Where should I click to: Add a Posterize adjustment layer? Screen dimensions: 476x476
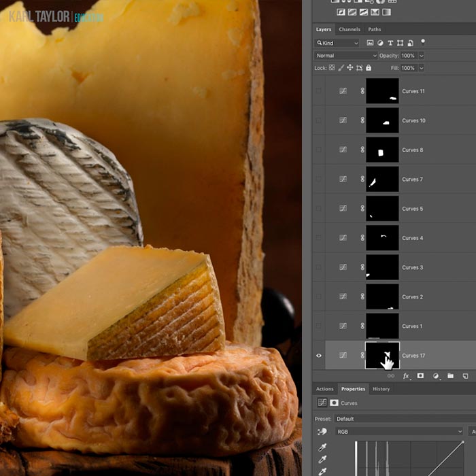pos(352,12)
